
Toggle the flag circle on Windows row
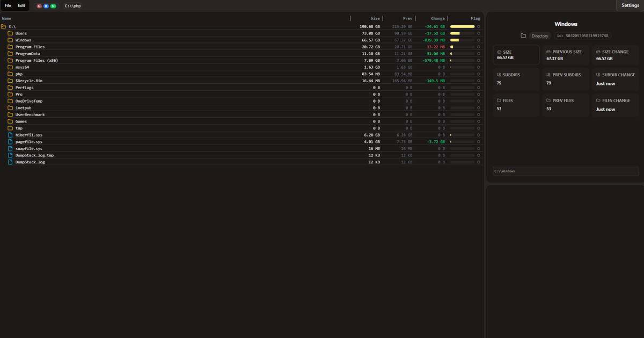tap(479, 40)
